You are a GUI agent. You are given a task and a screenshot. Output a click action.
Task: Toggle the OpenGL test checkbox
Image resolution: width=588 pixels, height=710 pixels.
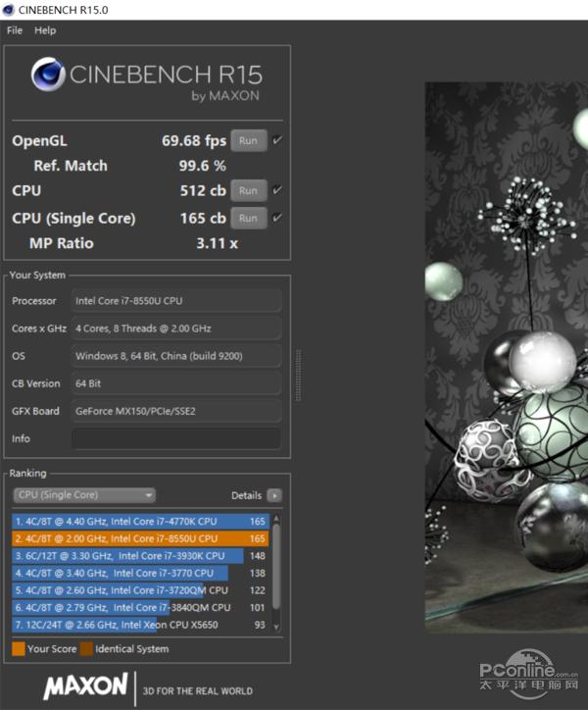pyautogui.click(x=277, y=140)
